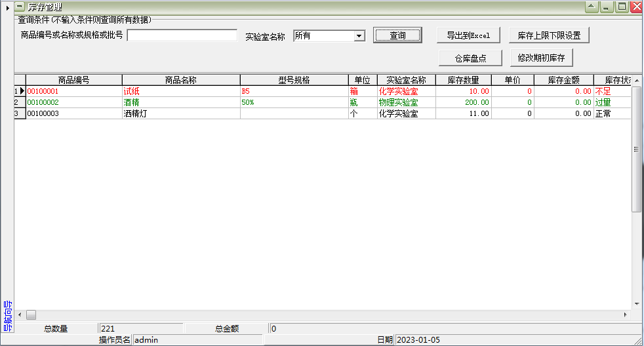
Task: Click the 商品名称 column header
Action: (x=181, y=80)
